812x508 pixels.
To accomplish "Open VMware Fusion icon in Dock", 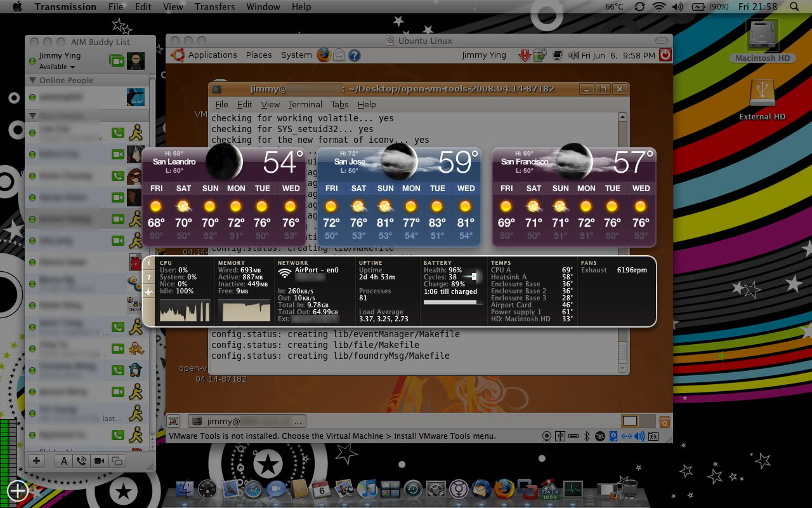I will [526, 490].
